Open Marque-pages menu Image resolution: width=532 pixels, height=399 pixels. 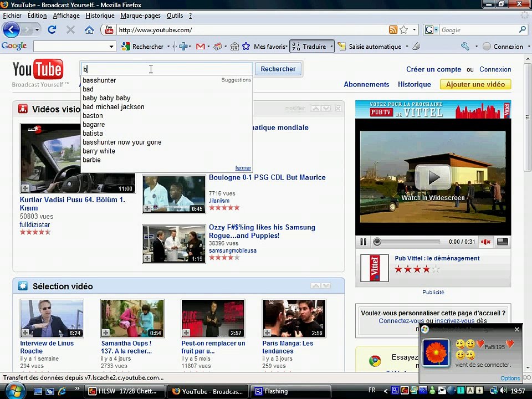140,16
